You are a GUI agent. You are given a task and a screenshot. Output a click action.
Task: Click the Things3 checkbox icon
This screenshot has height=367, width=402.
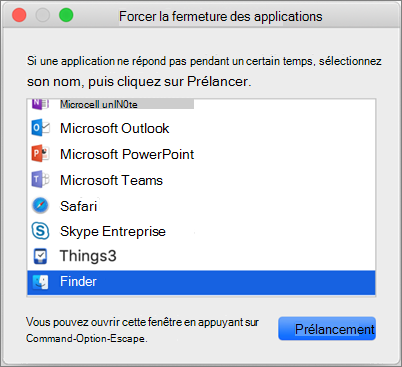[x=40, y=256]
